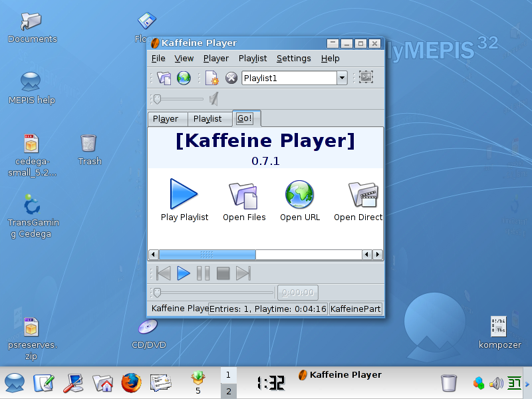Viewport: 532px width, 399px height.
Task: Toggle pause in the playback controls
Action: click(x=203, y=273)
